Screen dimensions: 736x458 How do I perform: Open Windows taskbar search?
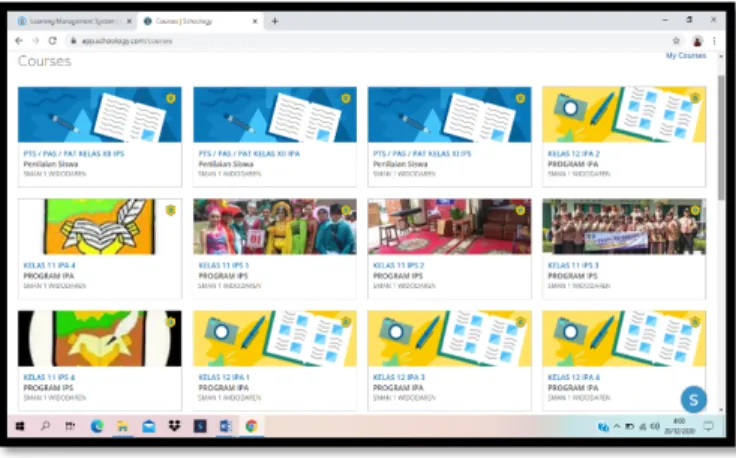[45, 426]
